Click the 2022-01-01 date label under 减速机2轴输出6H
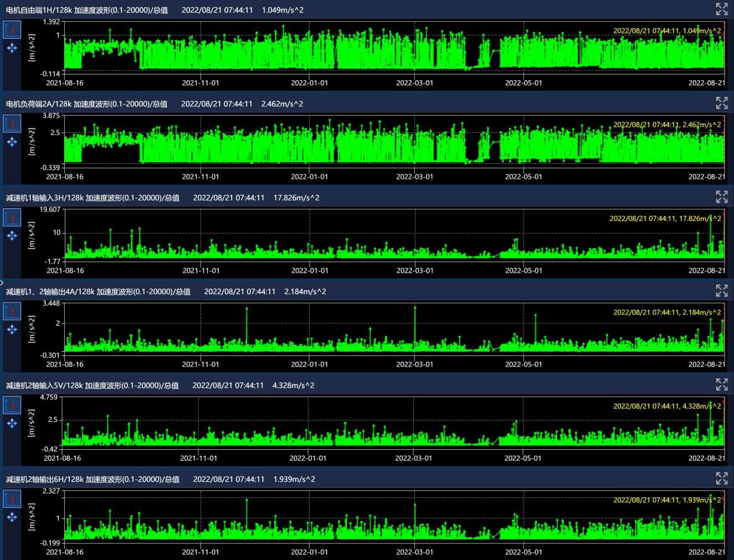The height and width of the screenshot is (560, 734). (309, 552)
